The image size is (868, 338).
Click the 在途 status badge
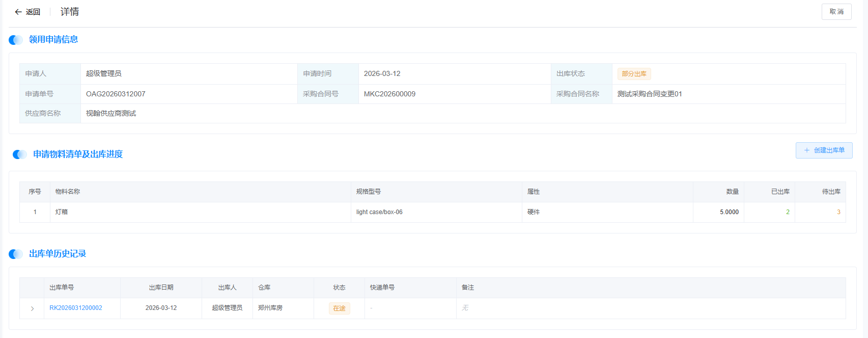tap(339, 308)
